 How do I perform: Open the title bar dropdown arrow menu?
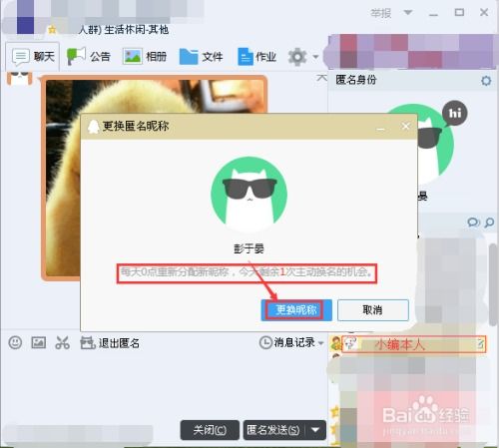pyautogui.click(x=408, y=13)
